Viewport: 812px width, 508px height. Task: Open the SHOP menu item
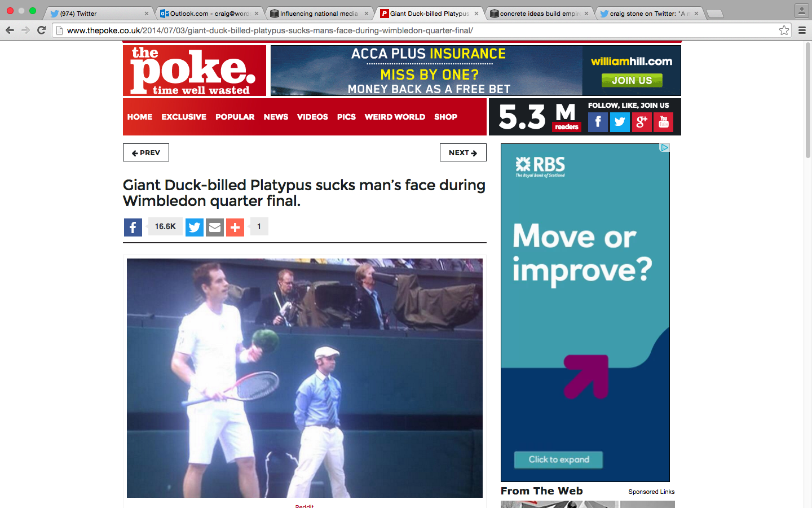[445, 117]
